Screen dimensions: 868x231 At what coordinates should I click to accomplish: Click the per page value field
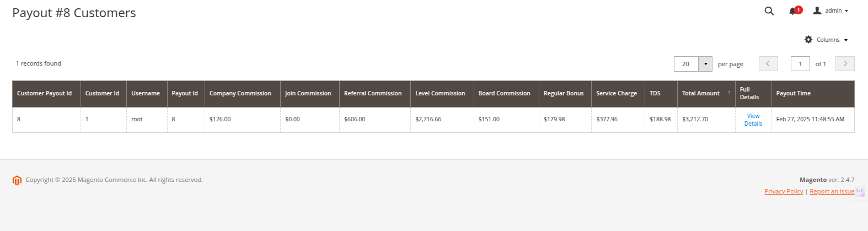click(x=686, y=64)
